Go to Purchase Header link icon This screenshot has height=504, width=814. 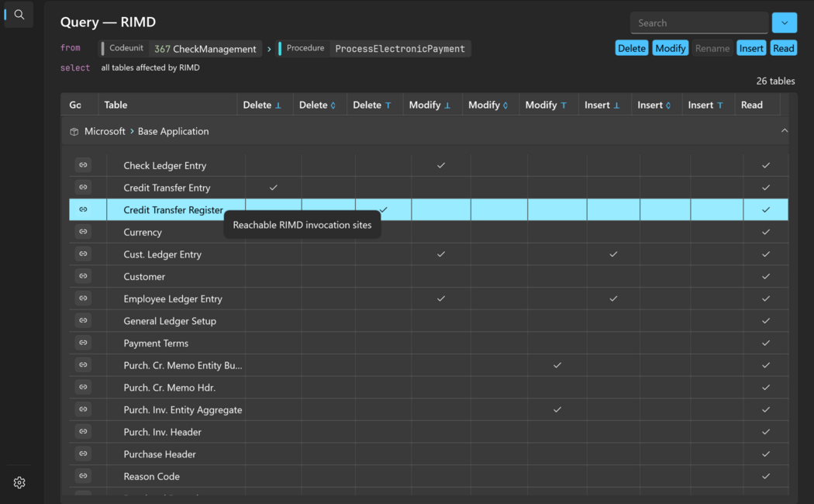click(x=83, y=454)
